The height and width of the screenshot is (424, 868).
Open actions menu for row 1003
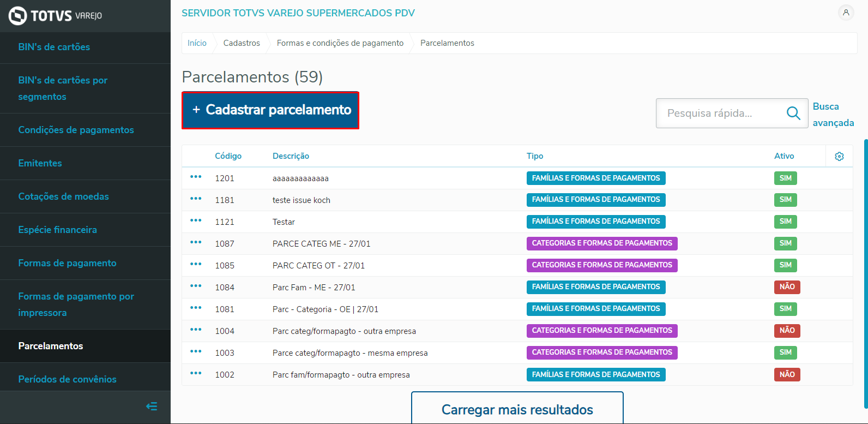pyautogui.click(x=196, y=351)
